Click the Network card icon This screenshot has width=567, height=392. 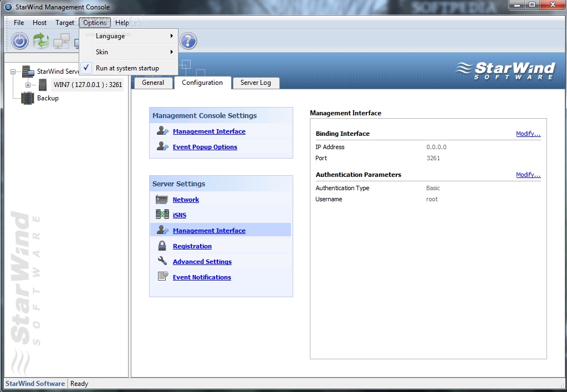point(162,199)
